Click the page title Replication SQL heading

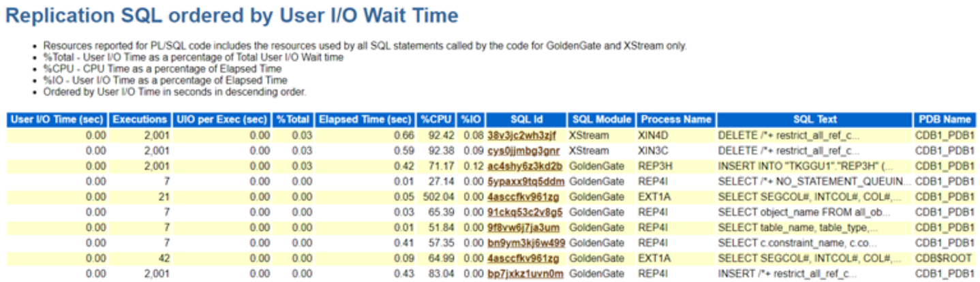[232, 16]
